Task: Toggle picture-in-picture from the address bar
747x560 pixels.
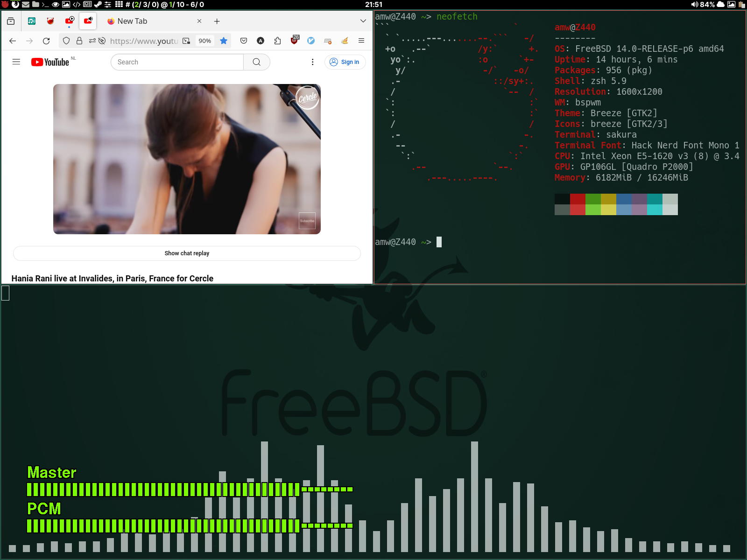Action: [186, 41]
